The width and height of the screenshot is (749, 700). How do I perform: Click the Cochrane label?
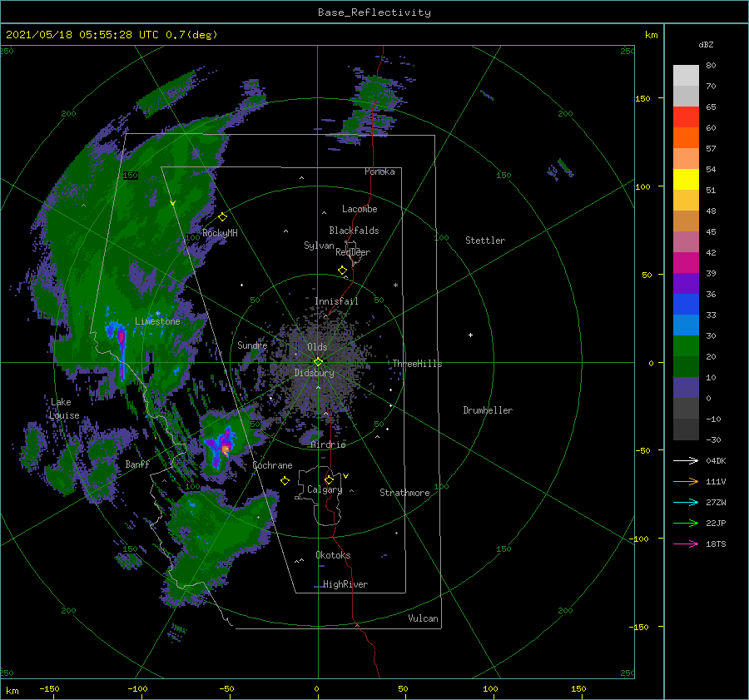click(x=272, y=465)
